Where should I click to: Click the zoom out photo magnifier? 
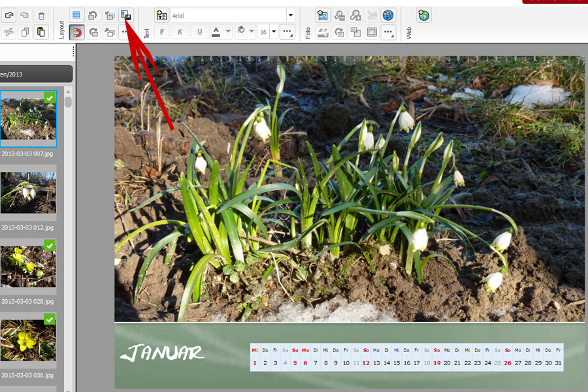click(339, 16)
